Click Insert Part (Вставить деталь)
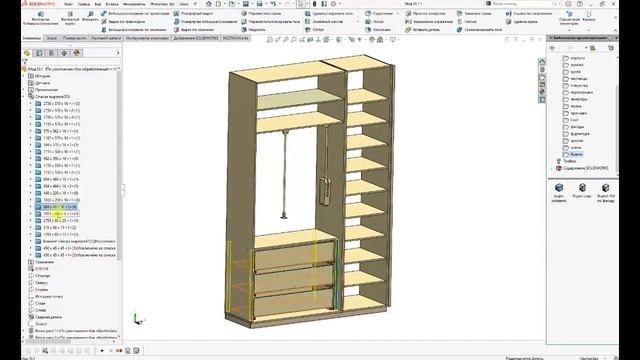Screen dimensions: 640x360 (x=422, y=30)
